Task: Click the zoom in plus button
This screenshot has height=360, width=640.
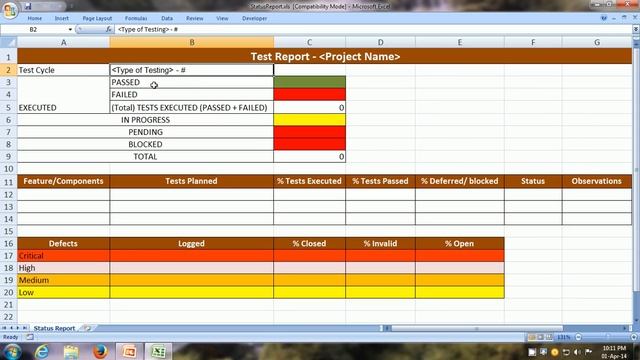Action: pos(634,337)
